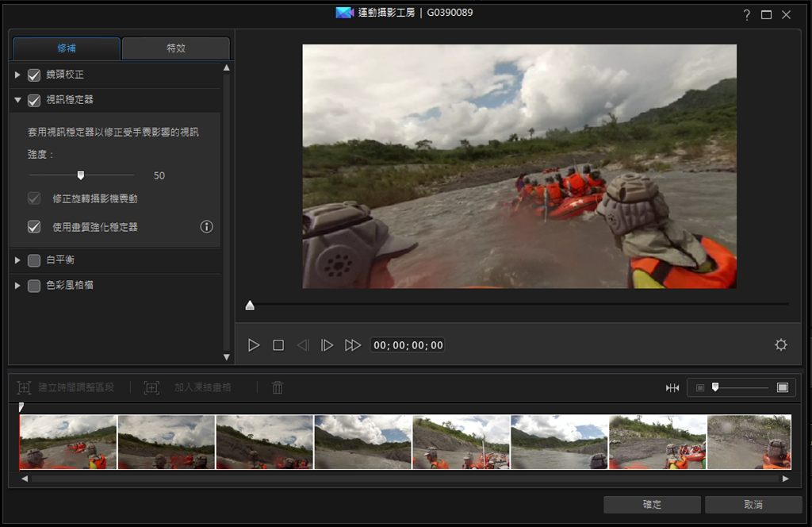812x527 pixels.
Task: Expand the 色彩風格檔 section arrow
Action: [x=17, y=285]
